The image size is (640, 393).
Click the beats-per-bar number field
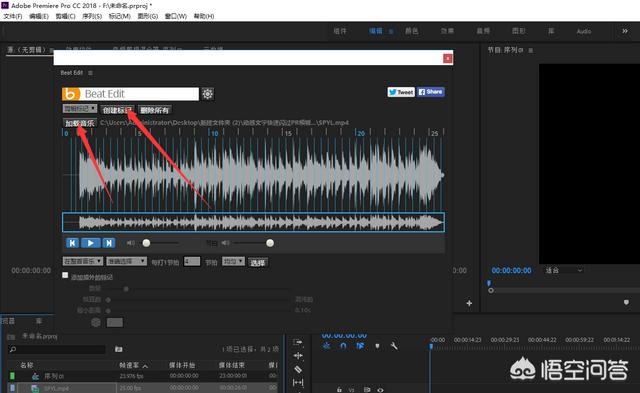pos(192,261)
